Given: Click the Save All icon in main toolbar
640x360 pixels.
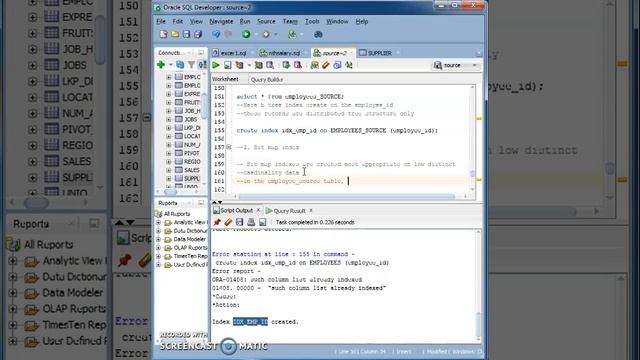Looking at the screenshot, I should 198,35.
